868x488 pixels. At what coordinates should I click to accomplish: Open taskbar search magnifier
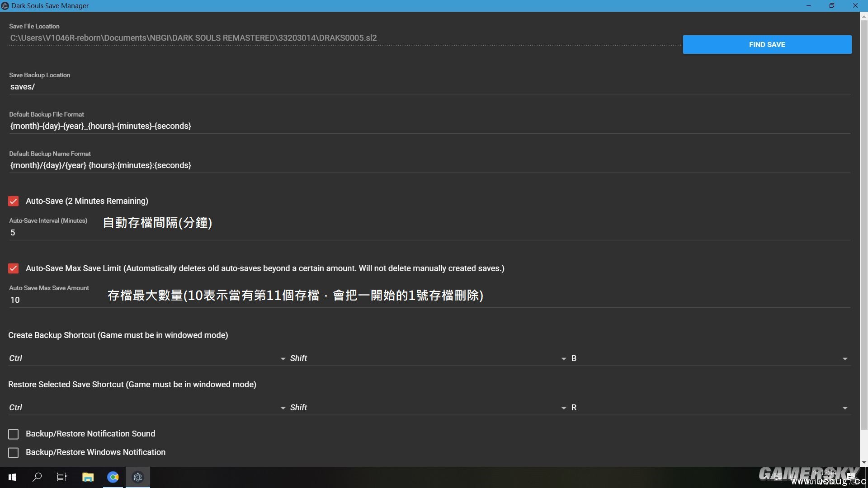[x=37, y=477]
